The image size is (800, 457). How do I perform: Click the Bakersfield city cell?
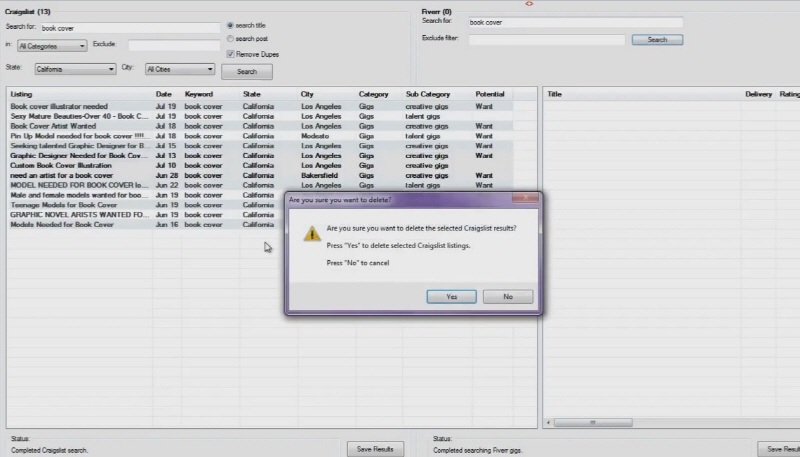319,175
